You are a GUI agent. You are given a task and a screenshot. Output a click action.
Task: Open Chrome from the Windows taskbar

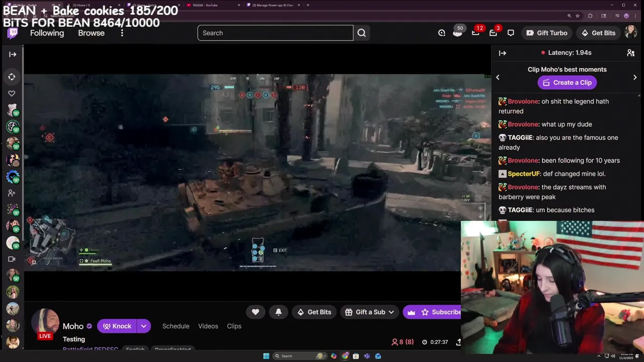tap(345, 356)
